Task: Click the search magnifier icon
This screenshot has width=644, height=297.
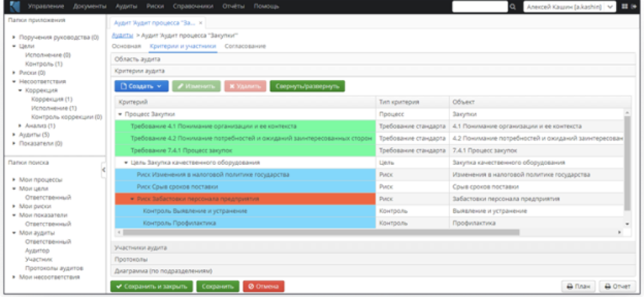Action: pyautogui.click(x=513, y=6)
